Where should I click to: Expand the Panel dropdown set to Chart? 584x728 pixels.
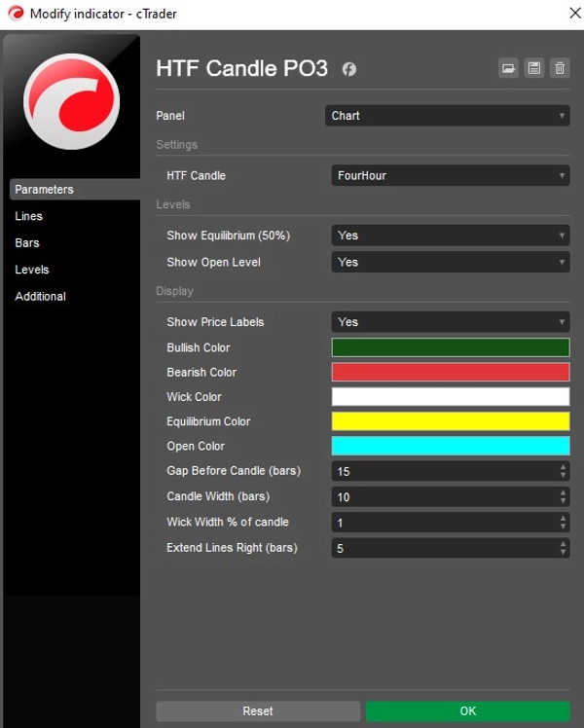point(447,116)
